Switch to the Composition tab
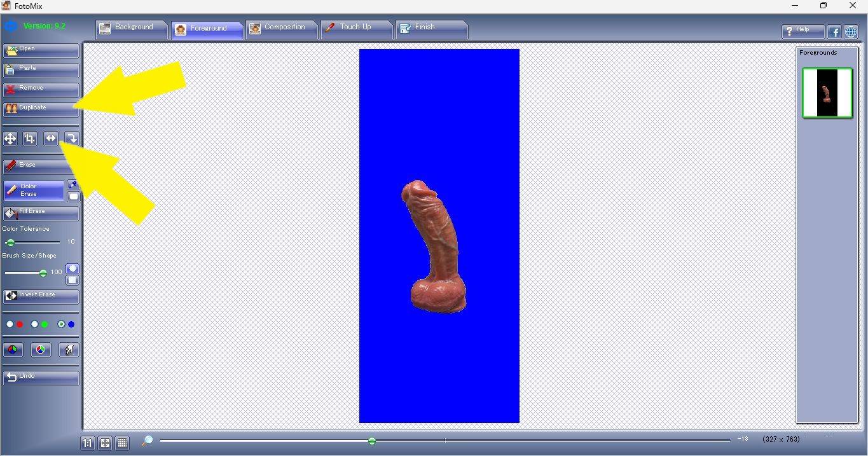Viewport: 868px width, 456px height. point(281,28)
